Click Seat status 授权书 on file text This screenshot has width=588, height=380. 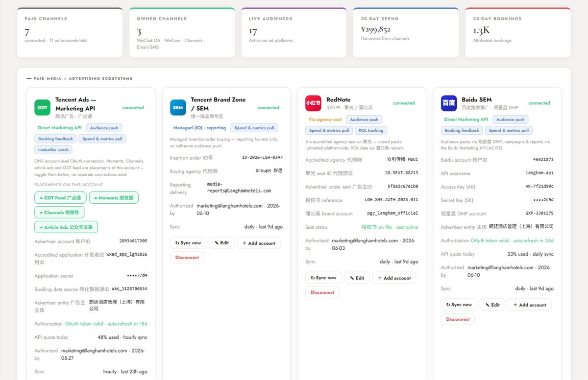point(390,227)
